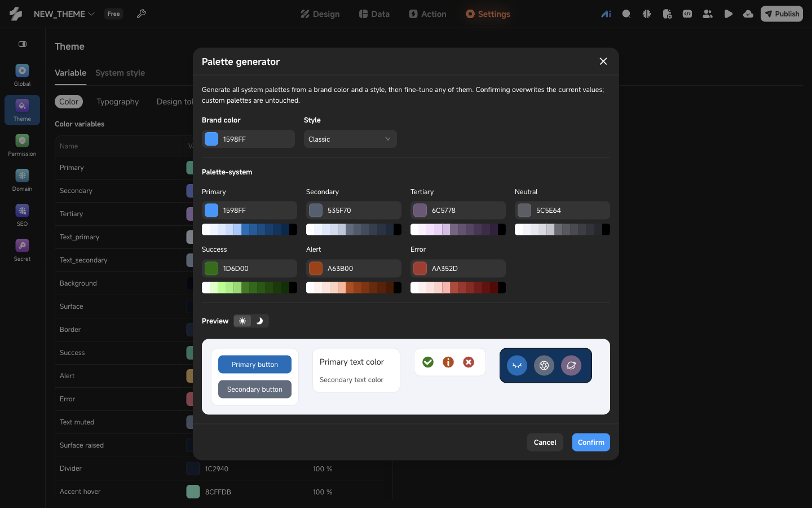Click the Secondary hex field 535F70

pos(354,210)
